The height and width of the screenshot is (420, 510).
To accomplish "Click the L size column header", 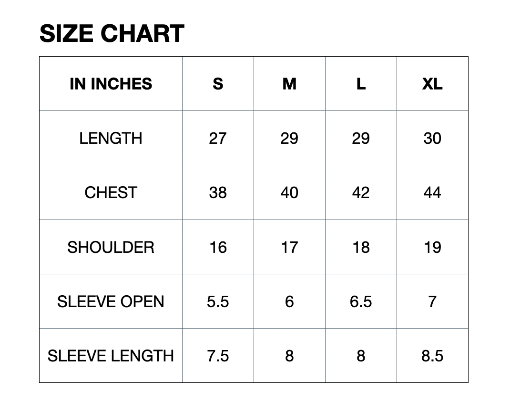I will coord(361,84).
